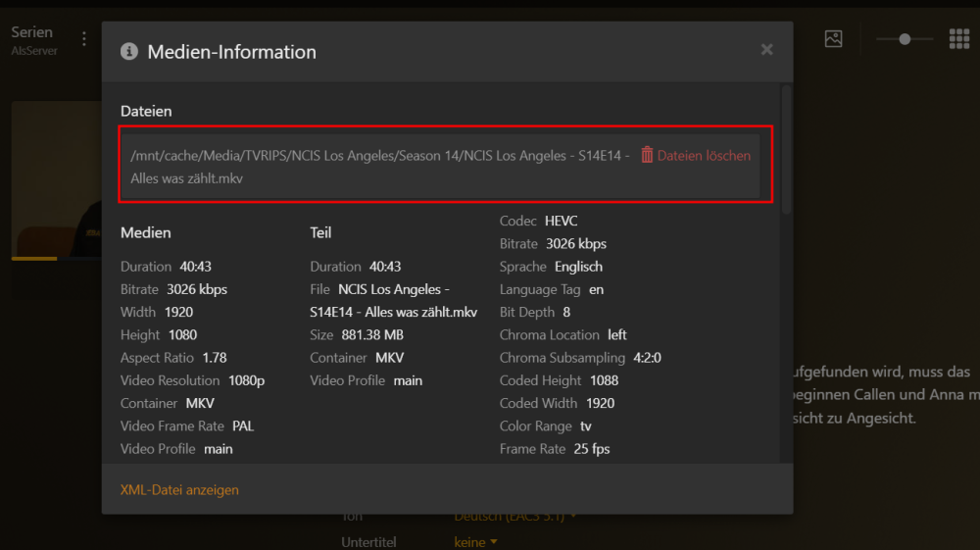The image size is (980, 550).
Task: Close the Medien-Information dialog
Action: tap(766, 49)
